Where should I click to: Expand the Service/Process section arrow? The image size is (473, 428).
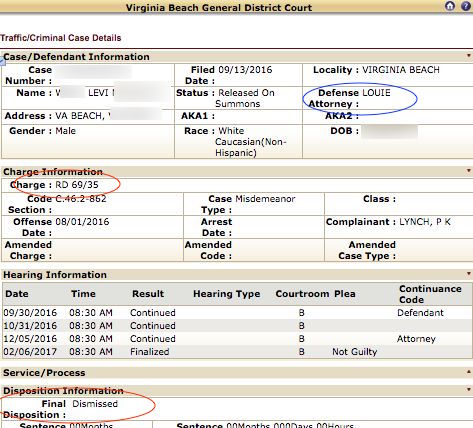tap(469, 372)
